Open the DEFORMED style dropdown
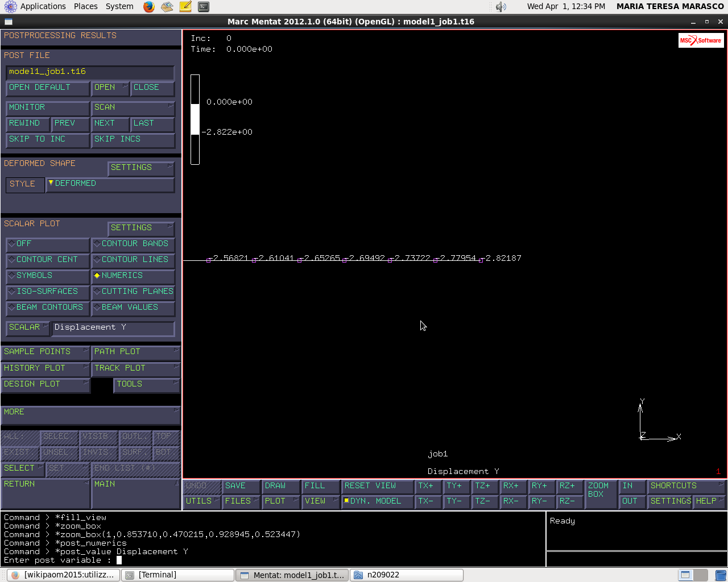The image size is (728, 582). (110, 185)
